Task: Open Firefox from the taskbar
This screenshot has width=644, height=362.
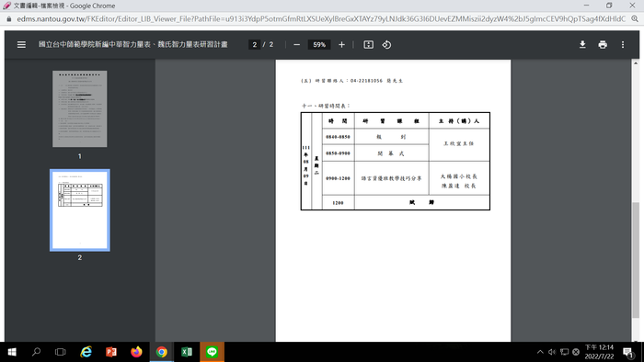Action: (136, 352)
